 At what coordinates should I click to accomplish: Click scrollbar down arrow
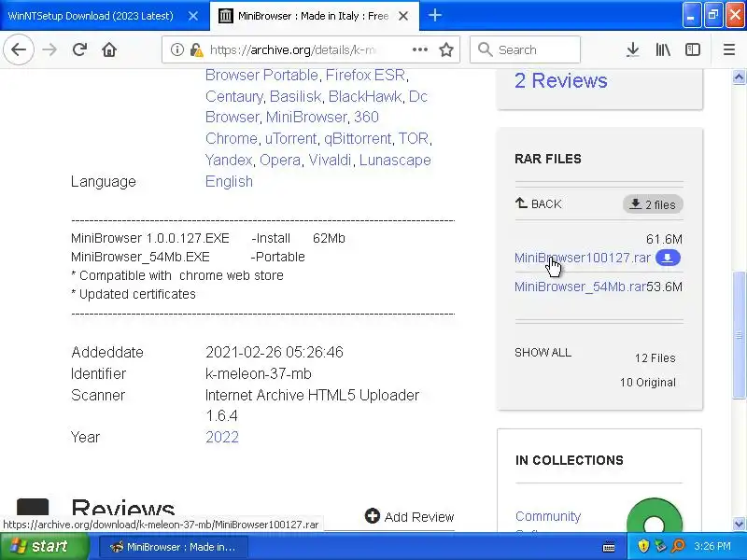pyautogui.click(x=739, y=525)
